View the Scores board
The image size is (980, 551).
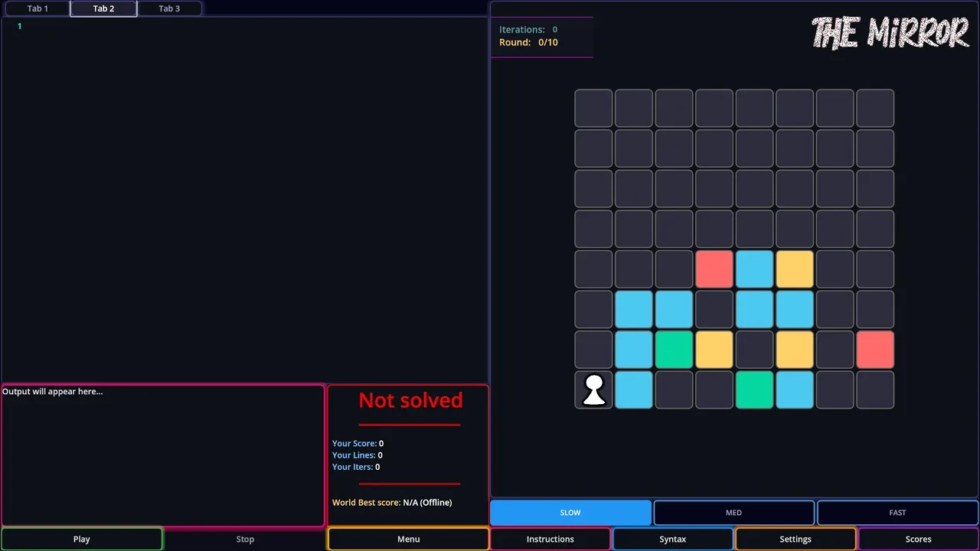pos(918,539)
